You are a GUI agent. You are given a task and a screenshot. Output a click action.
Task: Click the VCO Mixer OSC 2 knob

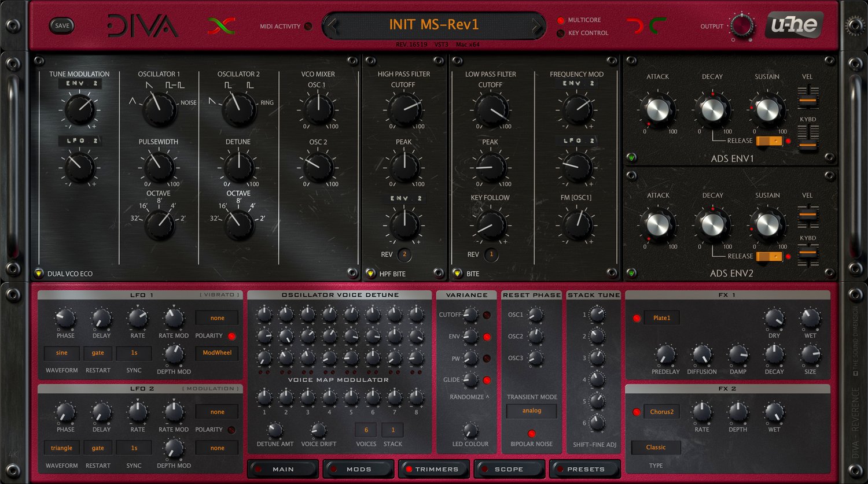(318, 167)
